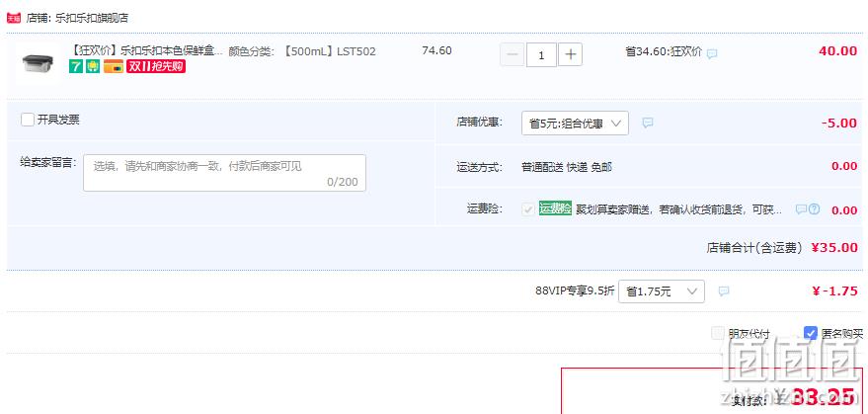Toggle the 运费险 shipping insurance checkbox
The image size is (868, 414).
[528, 209]
